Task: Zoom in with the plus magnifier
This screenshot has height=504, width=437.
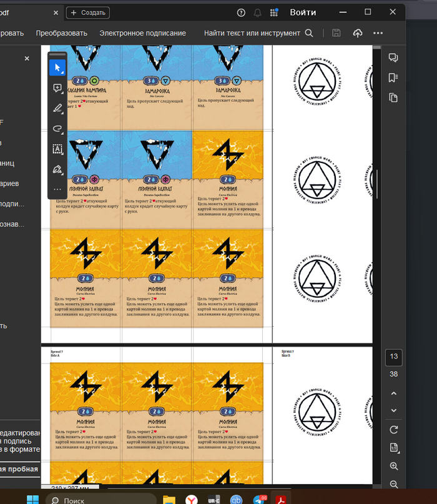Action: tap(394, 466)
